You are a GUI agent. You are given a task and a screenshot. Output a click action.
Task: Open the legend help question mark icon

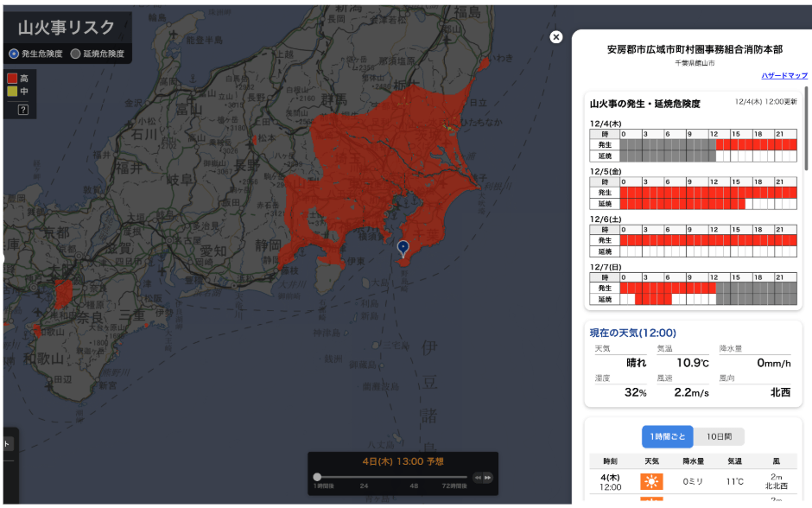(23, 110)
